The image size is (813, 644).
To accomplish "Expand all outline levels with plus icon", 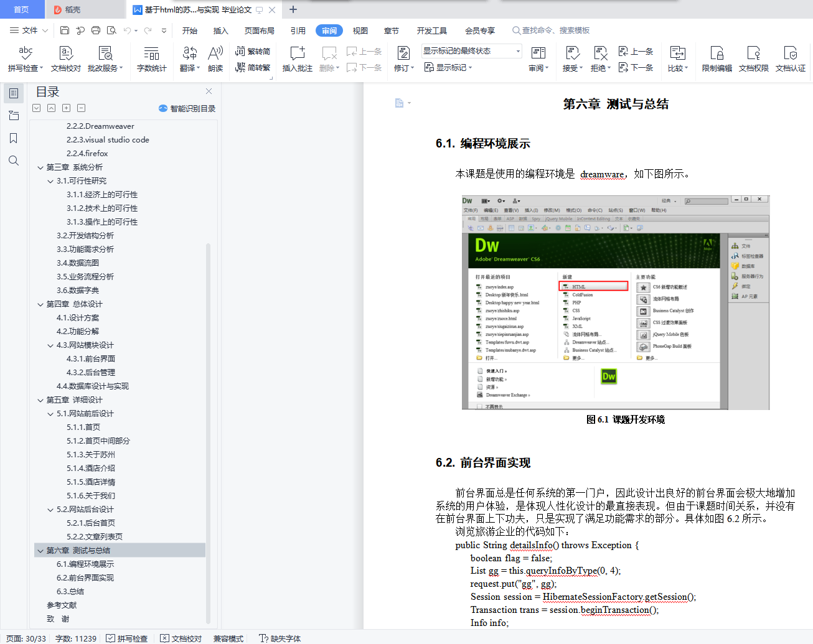I will coord(67,108).
